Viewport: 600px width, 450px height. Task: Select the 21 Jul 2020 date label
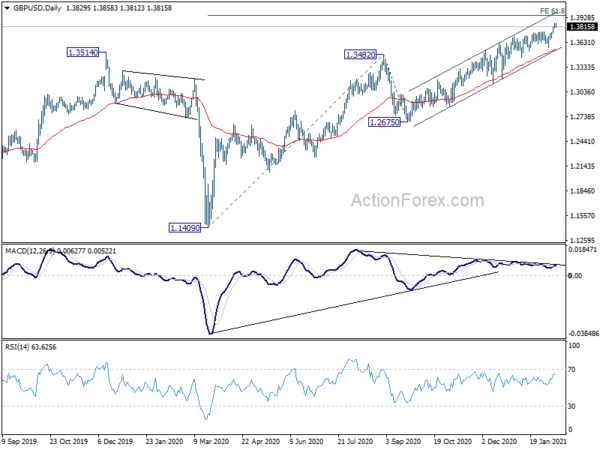(x=355, y=442)
